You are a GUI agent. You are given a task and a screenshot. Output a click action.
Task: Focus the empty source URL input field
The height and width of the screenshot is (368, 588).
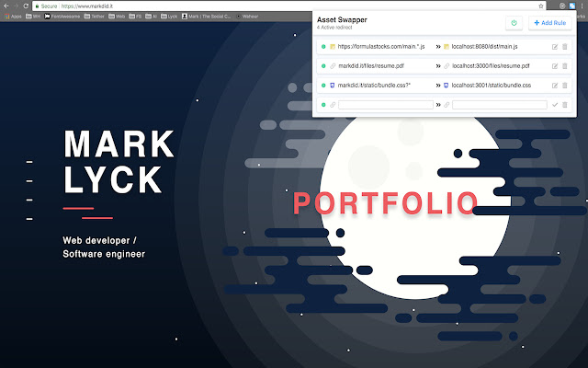point(386,105)
